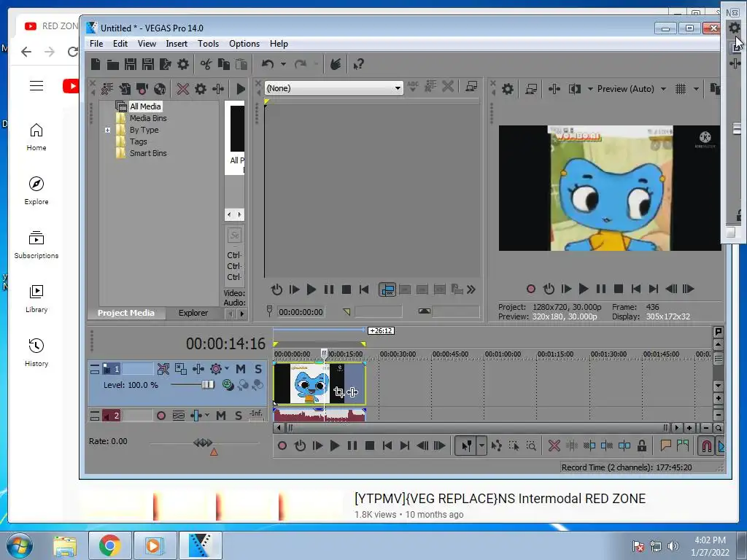Open the Tools menu
Viewport: 747px width, 560px height.
tap(208, 43)
